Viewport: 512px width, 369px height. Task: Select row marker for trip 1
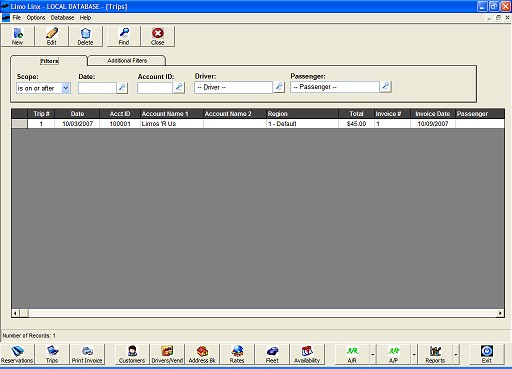[20, 124]
